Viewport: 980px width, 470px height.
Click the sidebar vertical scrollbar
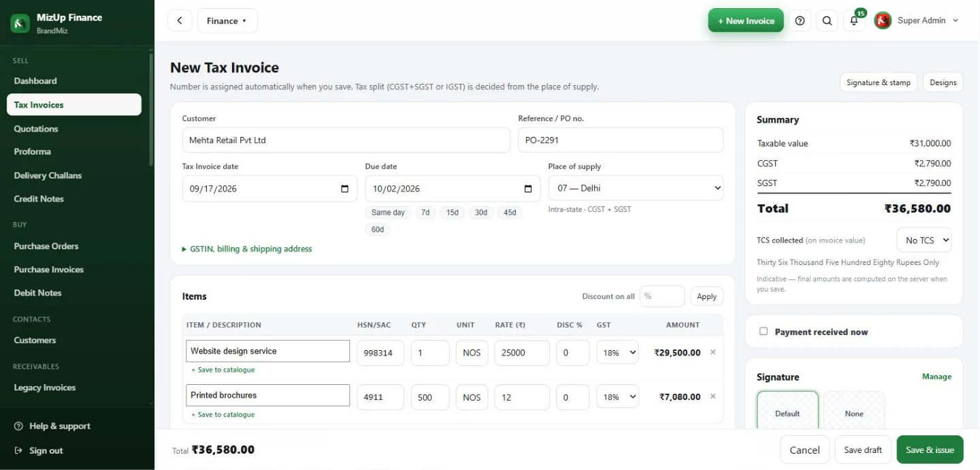tap(152, 109)
